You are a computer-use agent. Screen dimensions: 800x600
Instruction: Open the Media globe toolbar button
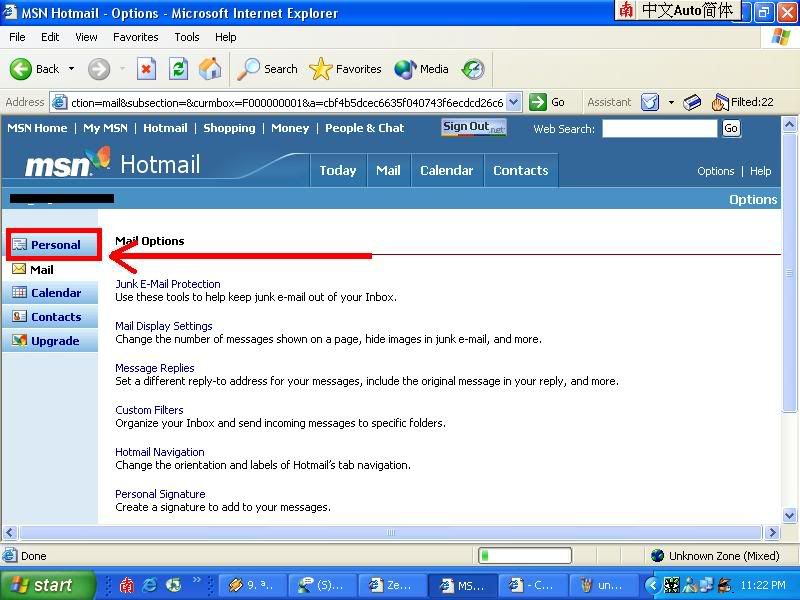pyautogui.click(x=421, y=69)
